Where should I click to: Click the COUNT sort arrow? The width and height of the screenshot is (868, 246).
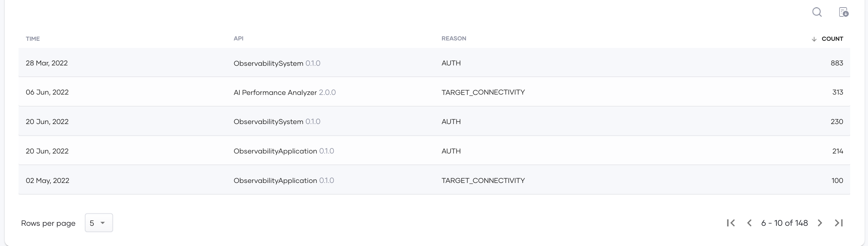tap(814, 39)
